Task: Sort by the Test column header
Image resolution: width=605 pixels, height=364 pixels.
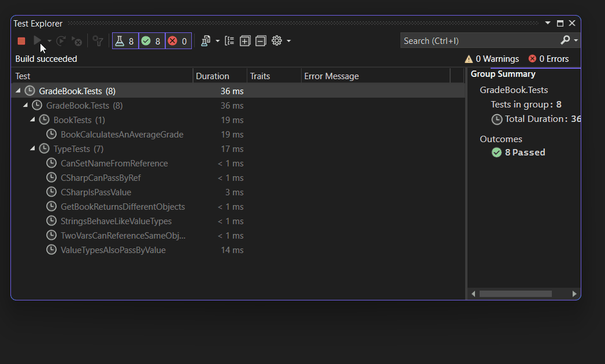Action: pyautogui.click(x=102, y=76)
